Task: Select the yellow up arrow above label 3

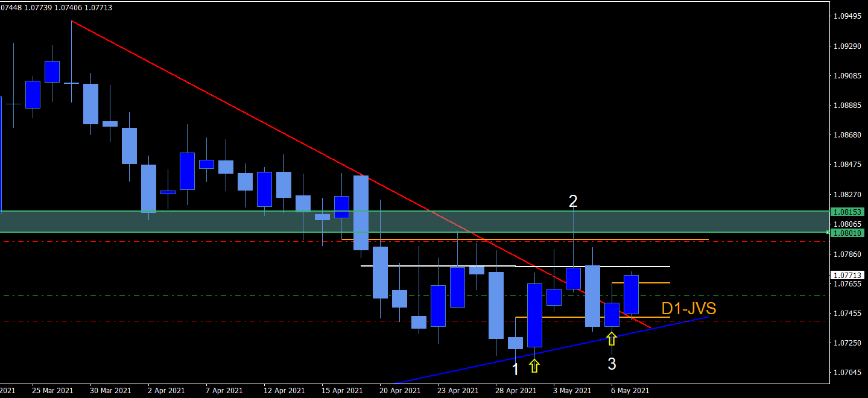Action: pyautogui.click(x=612, y=338)
